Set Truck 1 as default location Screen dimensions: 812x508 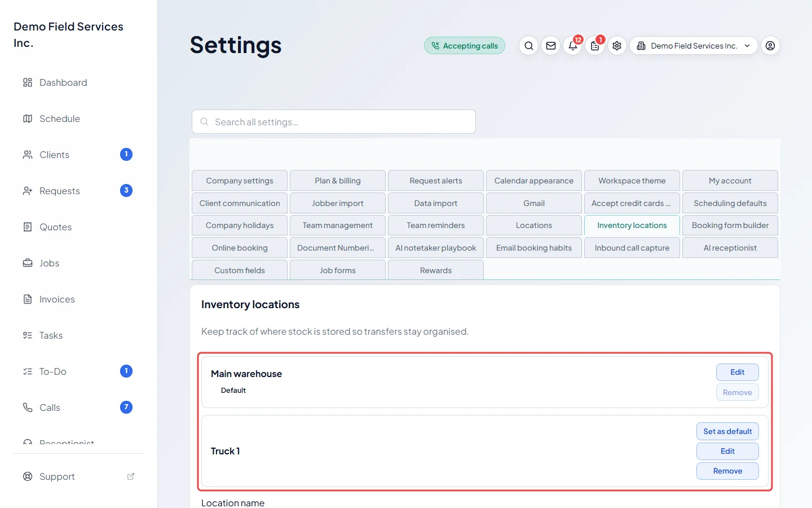pyautogui.click(x=727, y=431)
